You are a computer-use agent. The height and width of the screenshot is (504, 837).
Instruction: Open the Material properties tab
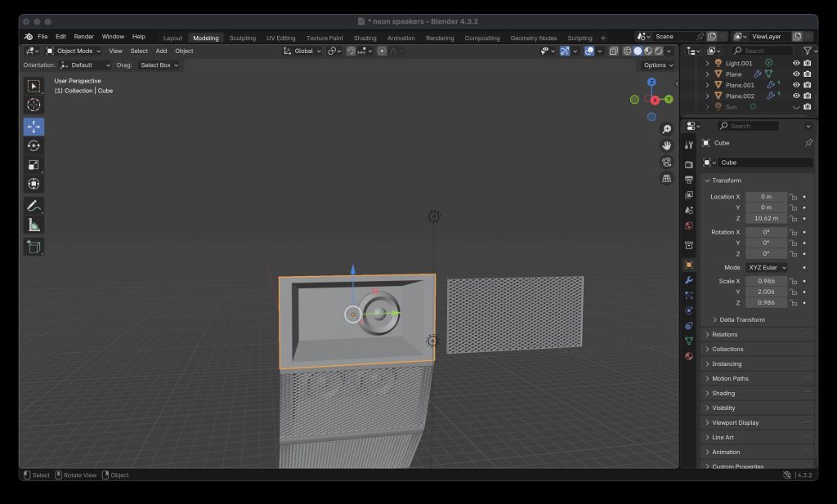(688, 356)
